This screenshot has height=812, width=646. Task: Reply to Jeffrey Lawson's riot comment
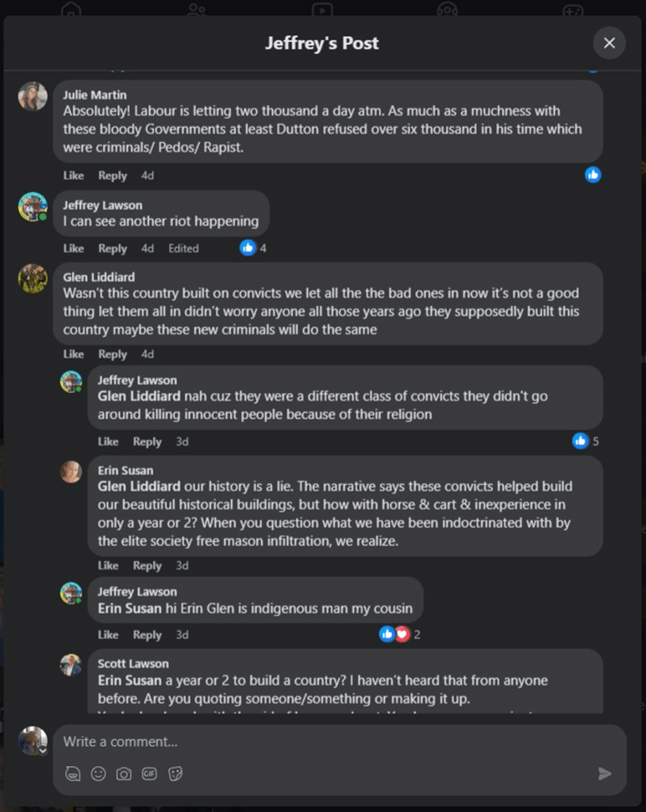[113, 248]
